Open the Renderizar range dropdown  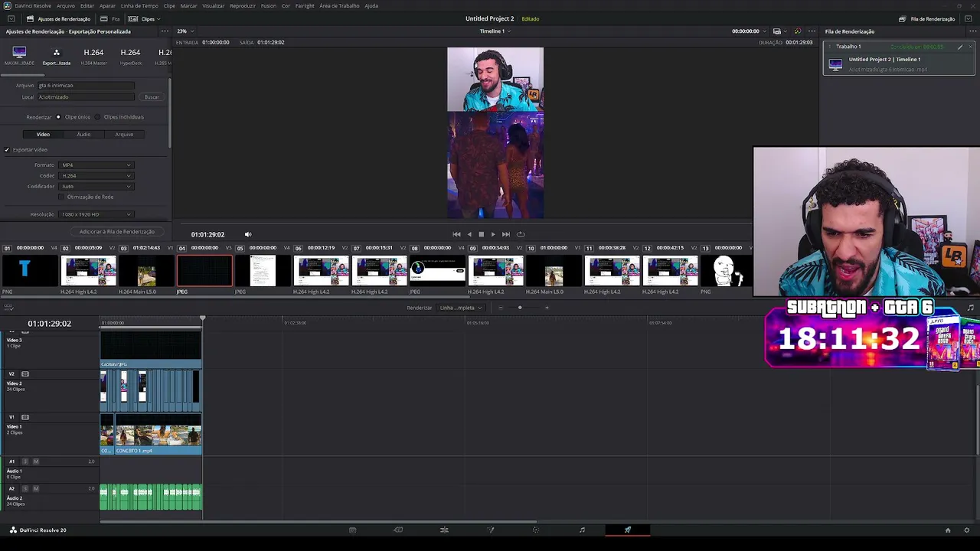(461, 308)
